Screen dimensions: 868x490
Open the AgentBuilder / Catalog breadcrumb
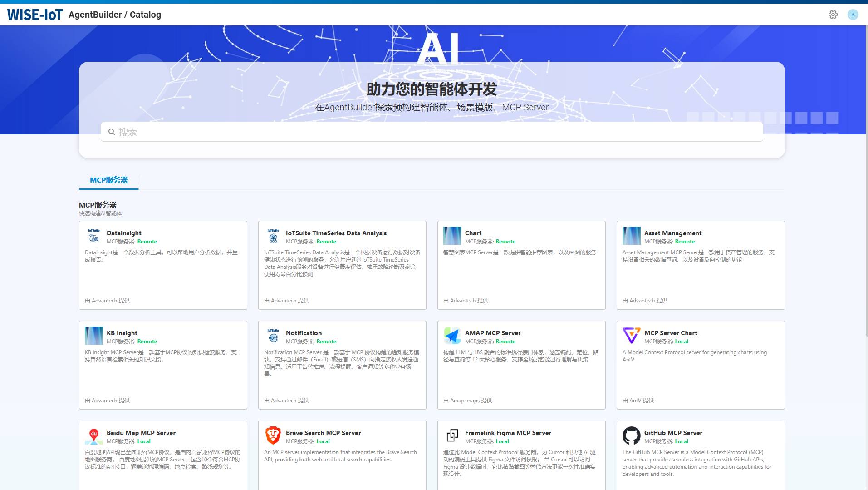(115, 15)
